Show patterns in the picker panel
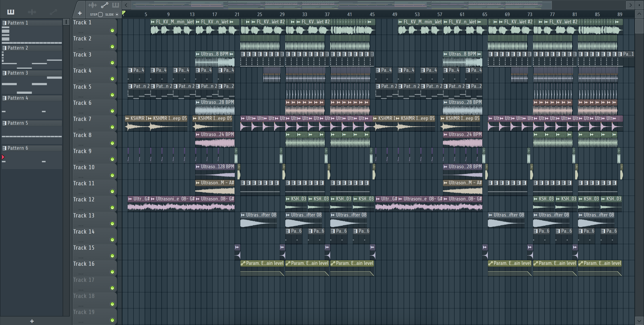Image resolution: width=644 pixels, height=325 pixels. click(11, 12)
